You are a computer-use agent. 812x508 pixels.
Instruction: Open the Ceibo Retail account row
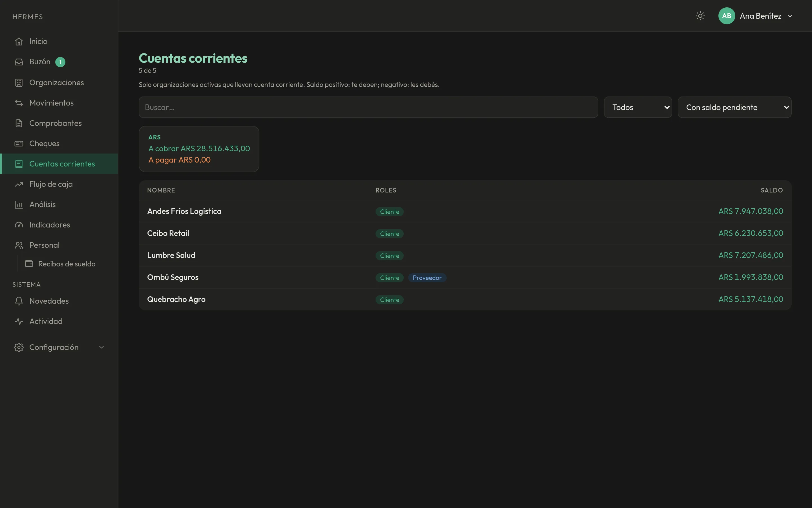[465, 233]
